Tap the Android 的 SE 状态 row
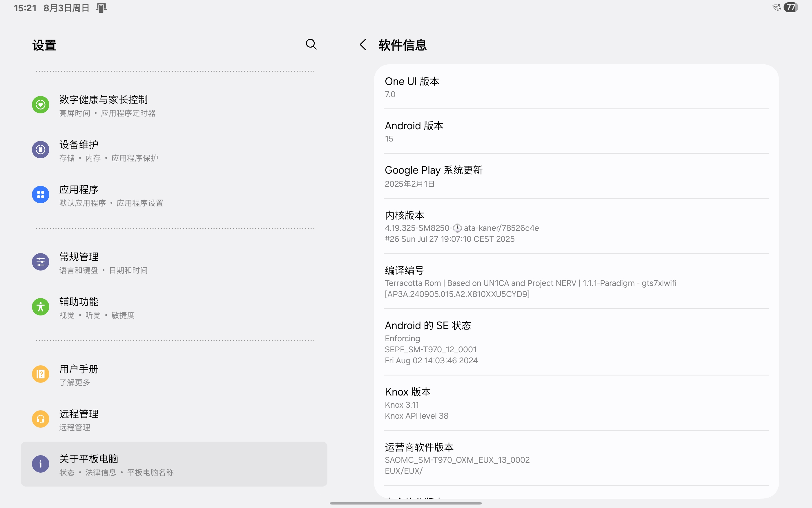812x508 pixels. click(576, 342)
